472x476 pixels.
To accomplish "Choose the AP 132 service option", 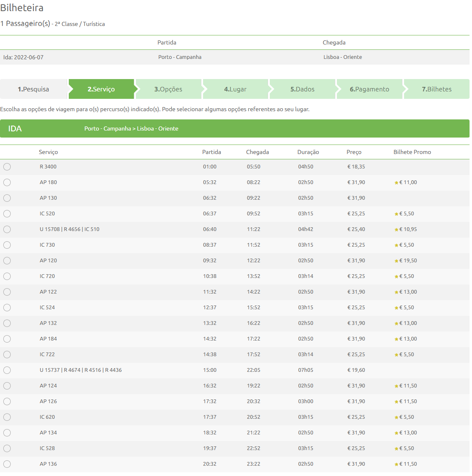I will click(x=7, y=323).
